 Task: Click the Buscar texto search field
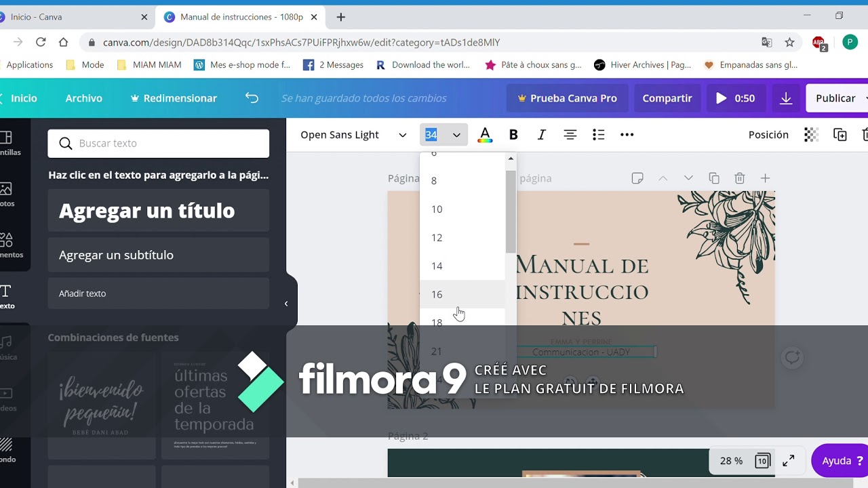[159, 144]
